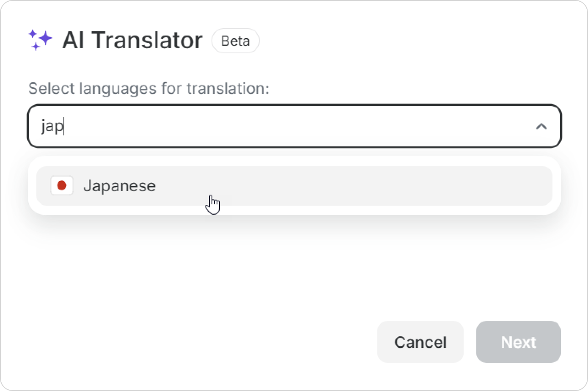This screenshot has width=588, height=391.
Task: Click the Japan flag icon
Action: click(x=62, y=186)
